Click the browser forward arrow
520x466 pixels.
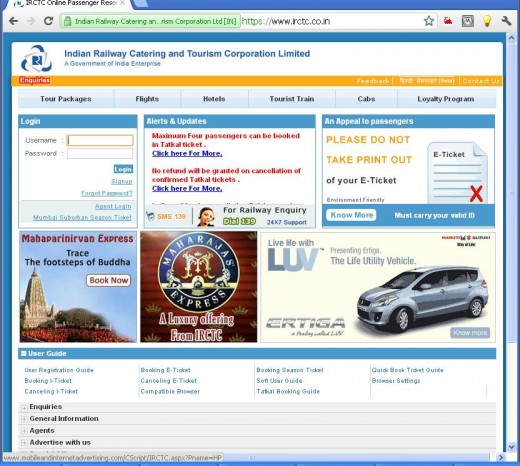pyautogui.click(x=31, y=21)
